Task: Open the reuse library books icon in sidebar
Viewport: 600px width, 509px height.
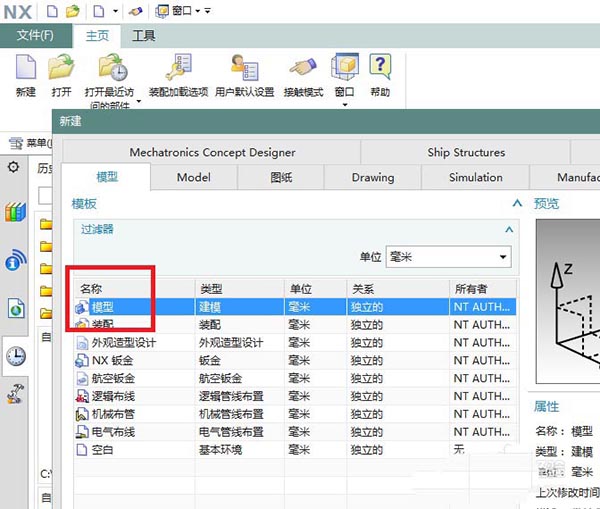Action: (15, 212)
